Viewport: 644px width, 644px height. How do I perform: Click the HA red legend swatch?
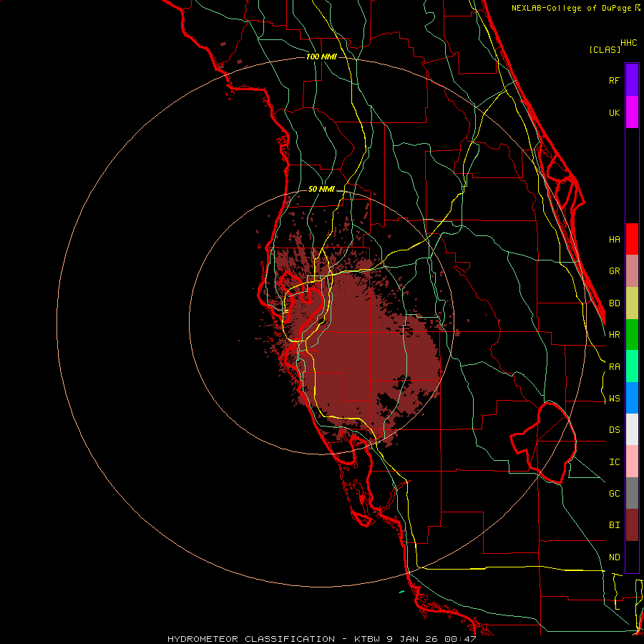tap(632, 239)
